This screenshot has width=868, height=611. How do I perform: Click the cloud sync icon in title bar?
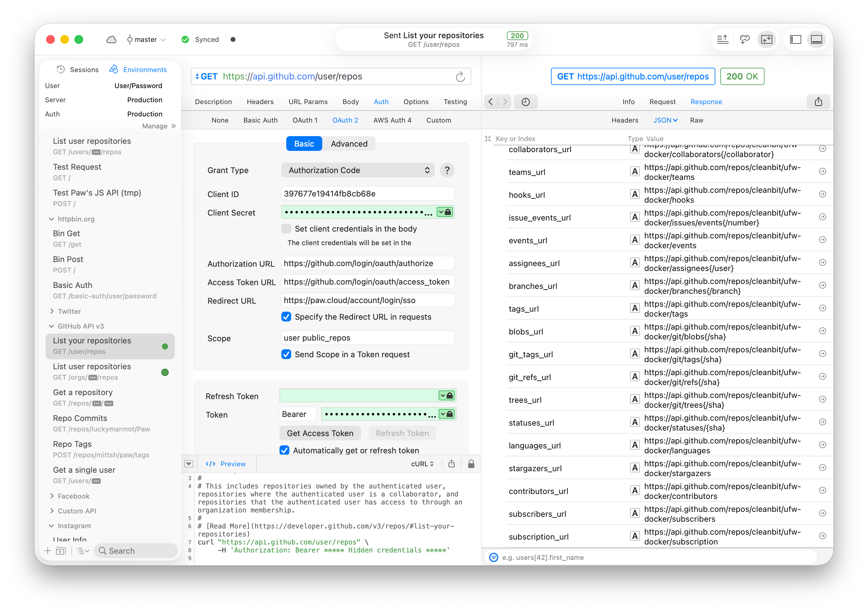coord(111,39)
